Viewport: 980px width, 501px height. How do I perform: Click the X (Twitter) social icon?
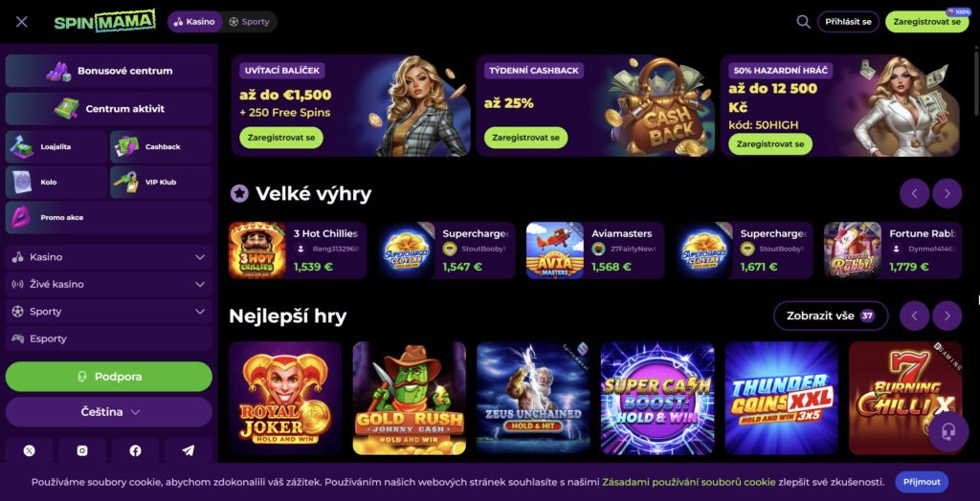(30, 450)
